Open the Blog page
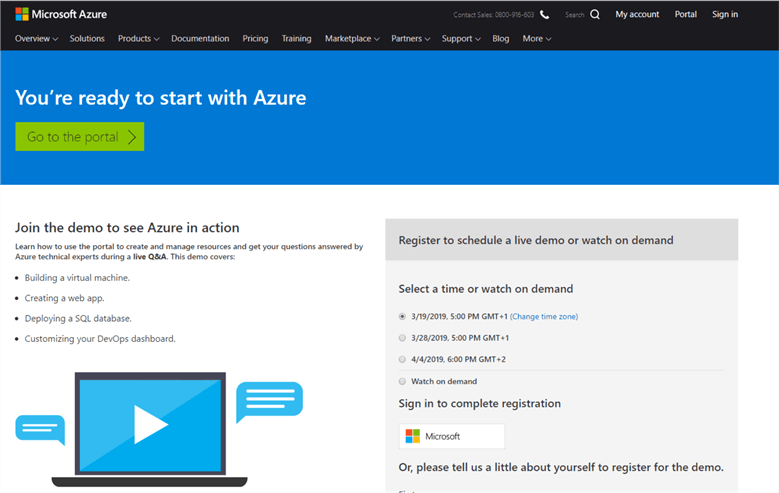 (x=501, y=39)
